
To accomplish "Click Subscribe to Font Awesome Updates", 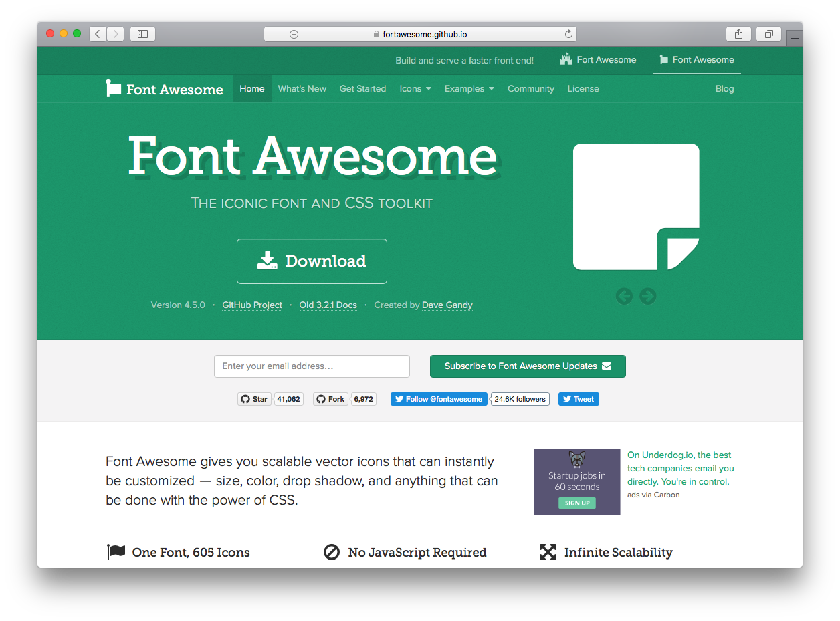I will pos(528,366).
